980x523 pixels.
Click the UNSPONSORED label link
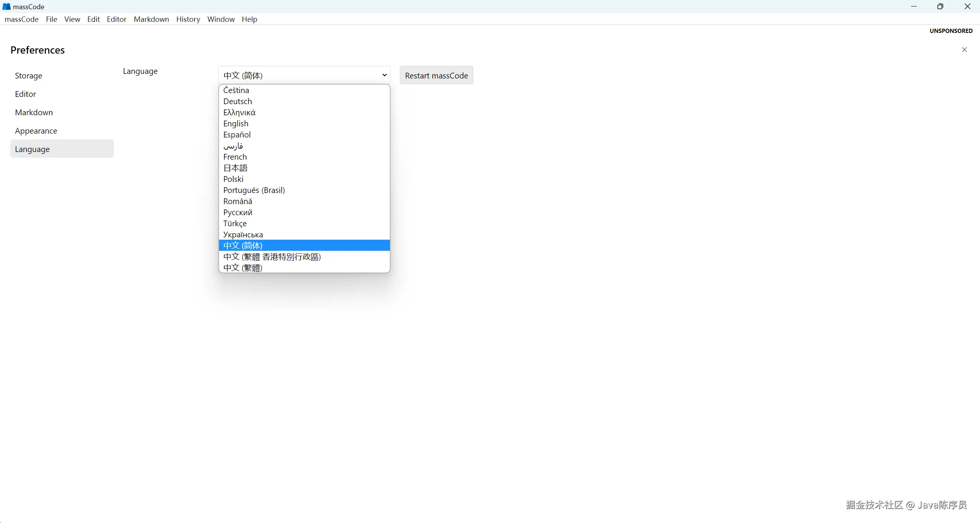coord(951,31)
